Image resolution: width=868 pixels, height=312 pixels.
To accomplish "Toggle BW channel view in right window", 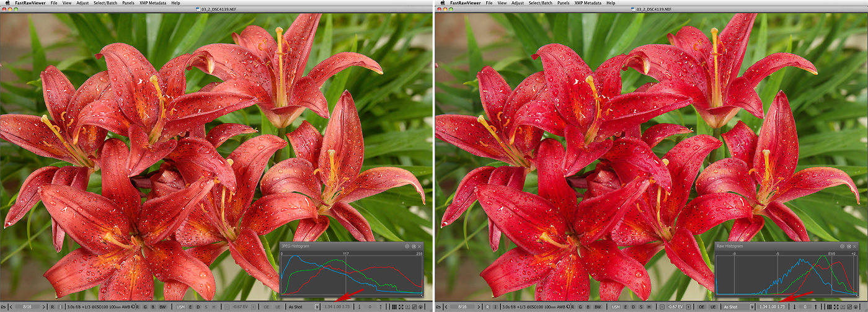I will [x=597, y=307].
